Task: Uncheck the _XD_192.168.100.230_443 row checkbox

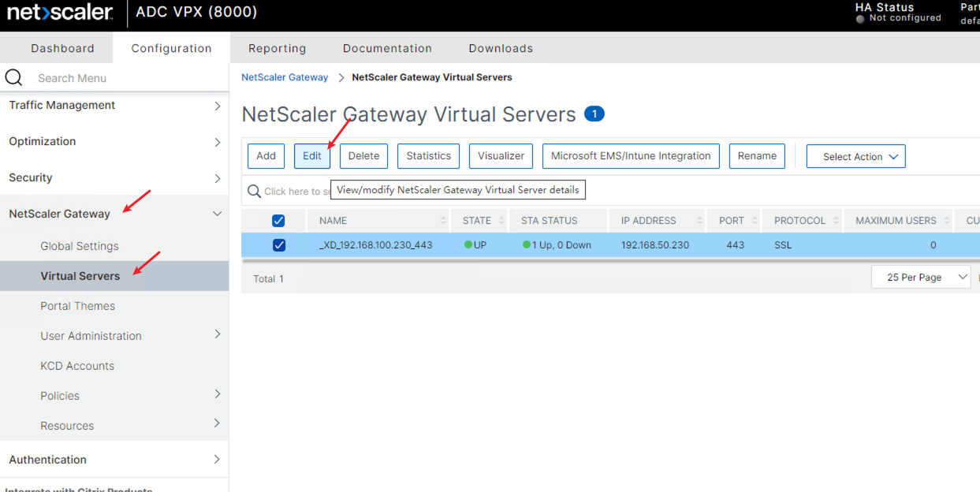Action: point(278,245)
